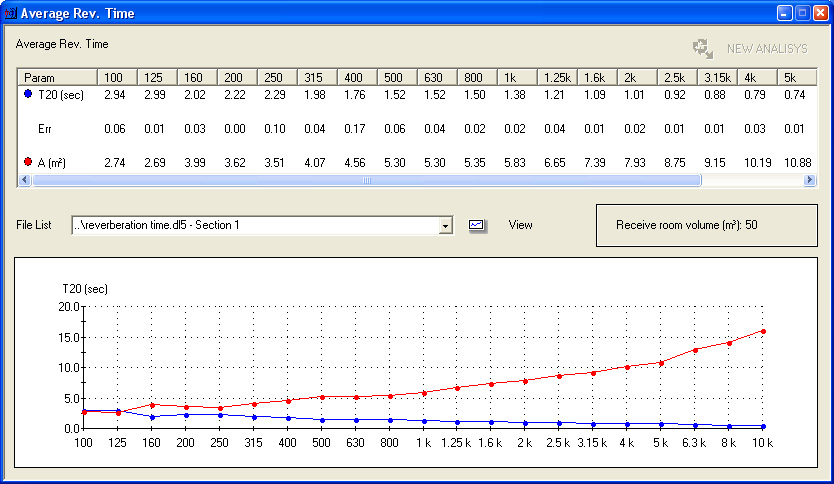
Task: Click Err value 0.10 at 250 Hz
Action: click(x=275, y=129)
